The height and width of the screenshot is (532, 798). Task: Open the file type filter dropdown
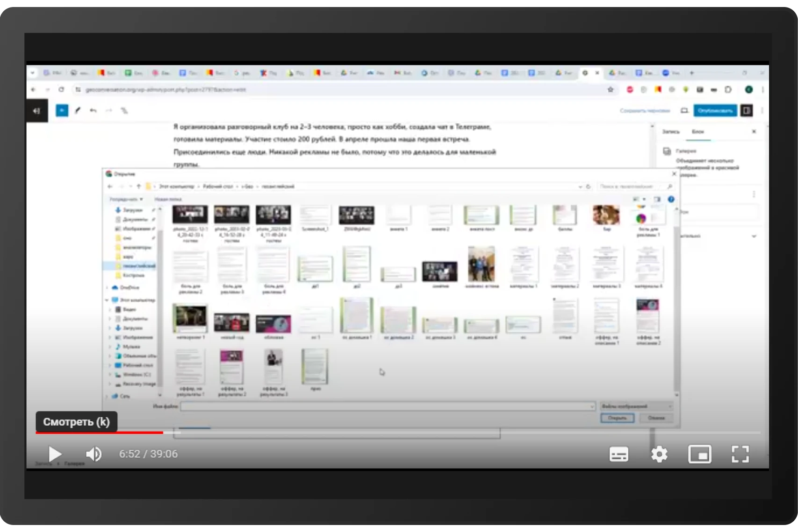click(x=637, y=406)
